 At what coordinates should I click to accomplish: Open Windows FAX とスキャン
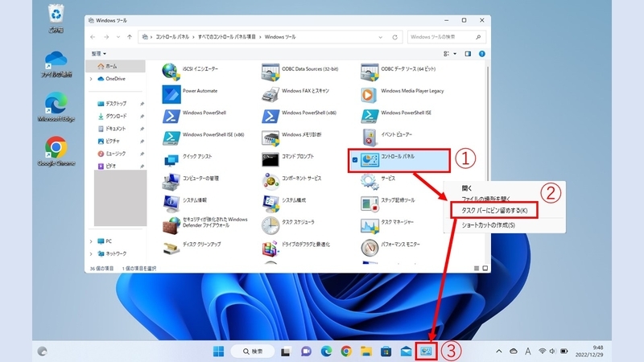[295, 93]
